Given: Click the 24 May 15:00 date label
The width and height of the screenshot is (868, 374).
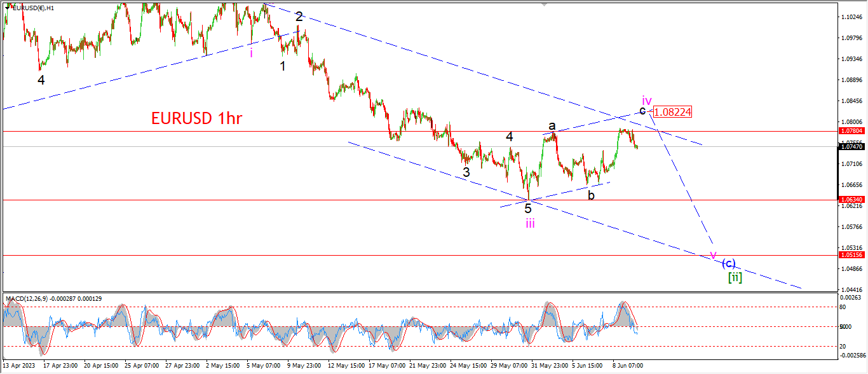Looking at the screenshot, I should (468, 366).
